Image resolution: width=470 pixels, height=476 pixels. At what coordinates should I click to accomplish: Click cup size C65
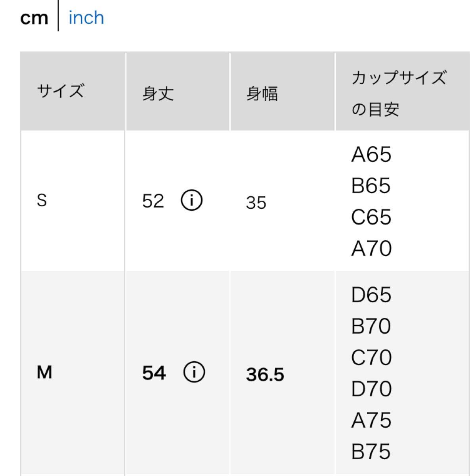371,217
